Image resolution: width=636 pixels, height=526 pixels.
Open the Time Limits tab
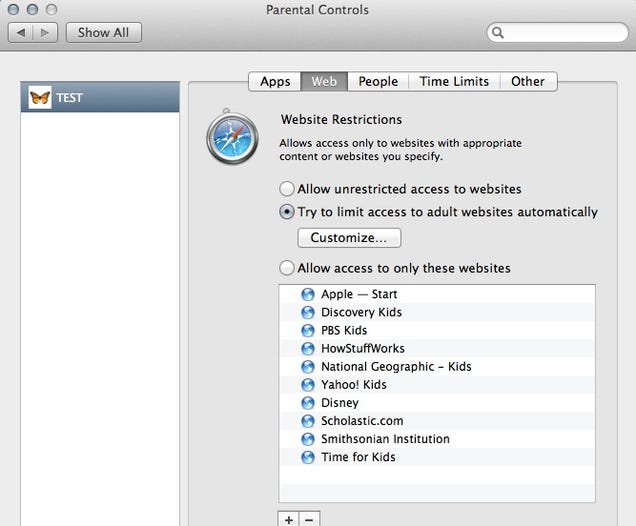tap(454, 82)
